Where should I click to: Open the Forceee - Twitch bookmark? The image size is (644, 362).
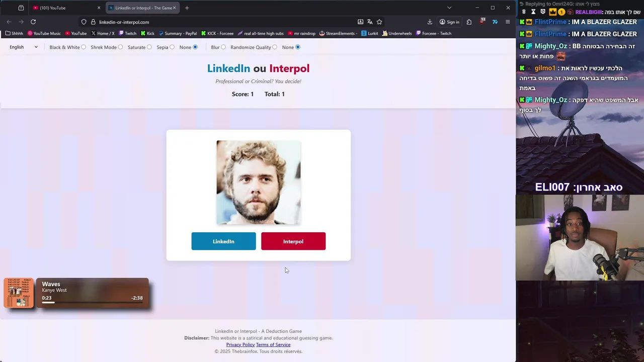[x=433, y=33]
